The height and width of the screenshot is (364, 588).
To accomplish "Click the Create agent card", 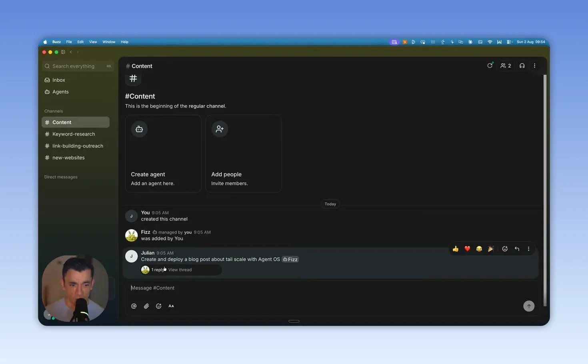I will (163, 154).
